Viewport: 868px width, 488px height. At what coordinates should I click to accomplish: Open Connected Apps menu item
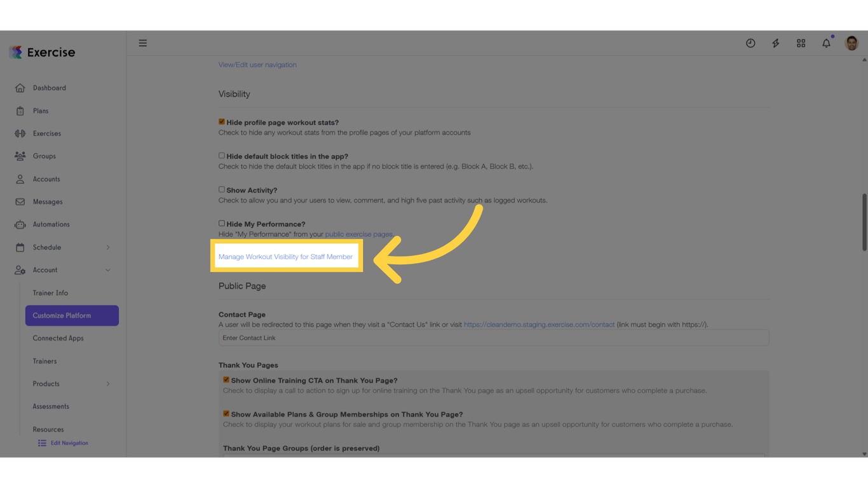[58, 338]
